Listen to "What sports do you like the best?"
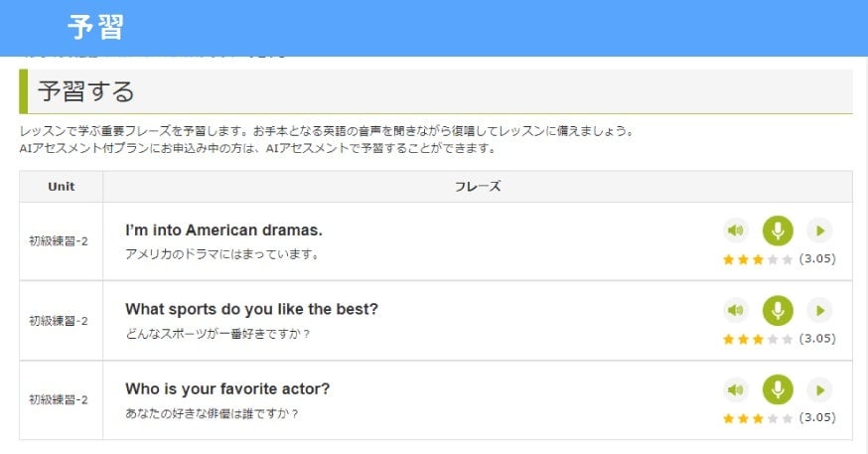This screenshot has width=868, height=454. pyautogui.click(x=736, y=311)
